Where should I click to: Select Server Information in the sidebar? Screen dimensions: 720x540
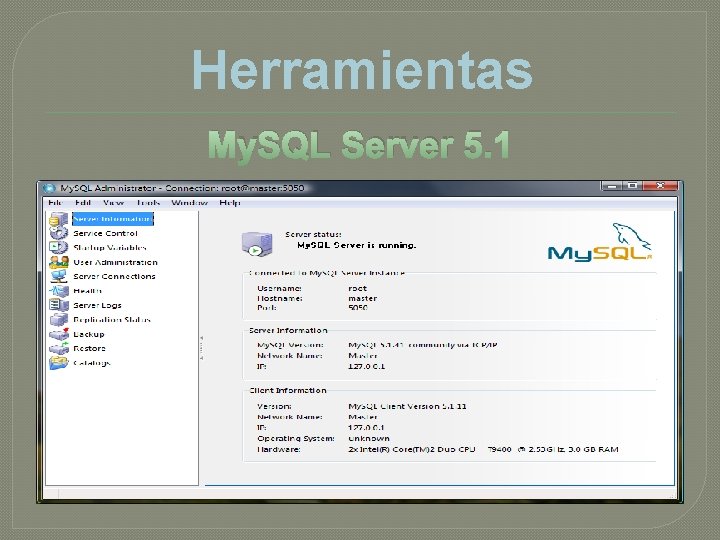[112, 219]
